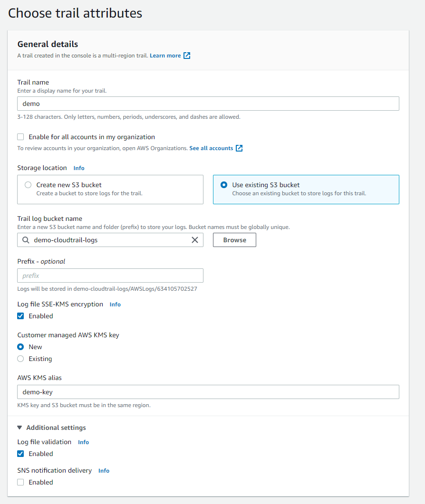425x504 pixels.
Task: Open Info beside SNS notification delivery
Action: 104,470
